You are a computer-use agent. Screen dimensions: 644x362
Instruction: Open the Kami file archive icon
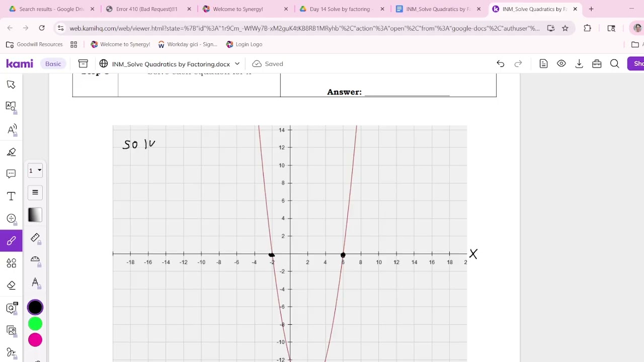83,64
